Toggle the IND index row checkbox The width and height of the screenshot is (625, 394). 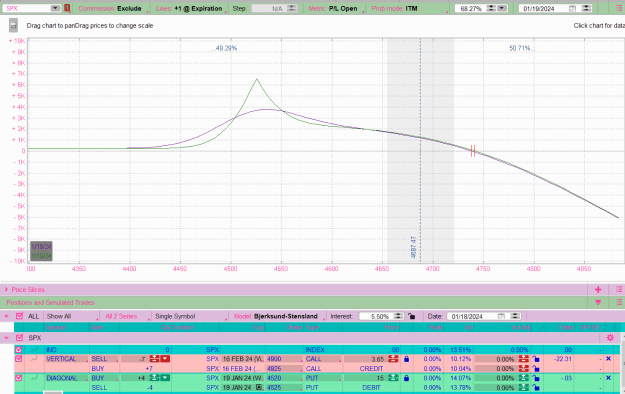pos(18,350)
